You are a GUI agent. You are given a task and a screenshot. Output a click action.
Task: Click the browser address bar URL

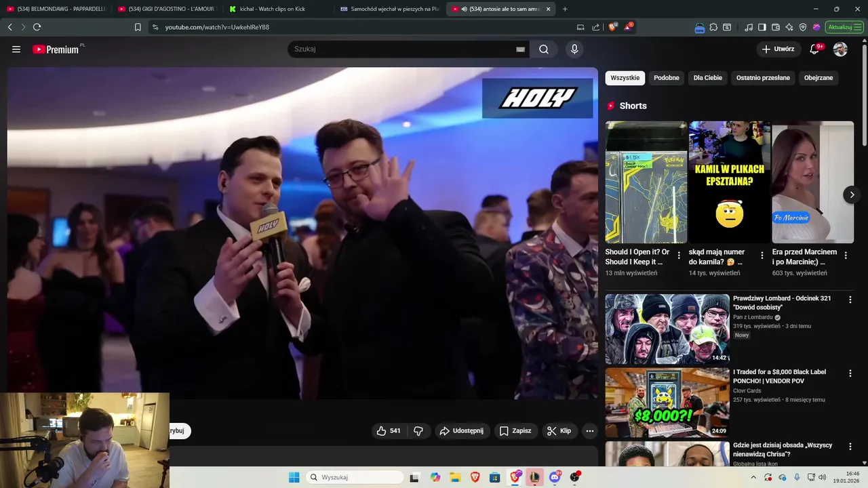click(x=217, y=27)
